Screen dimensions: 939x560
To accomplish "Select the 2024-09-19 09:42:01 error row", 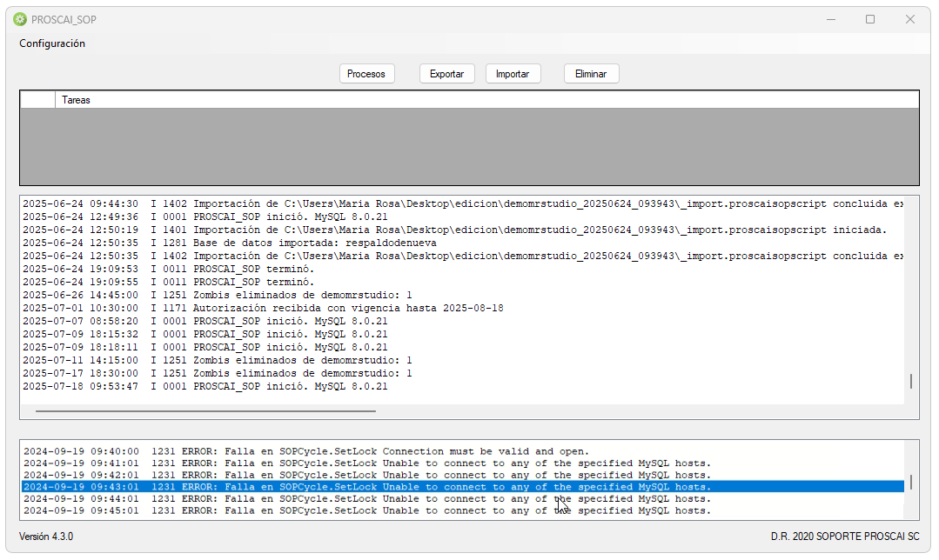I will click(462, 475).
